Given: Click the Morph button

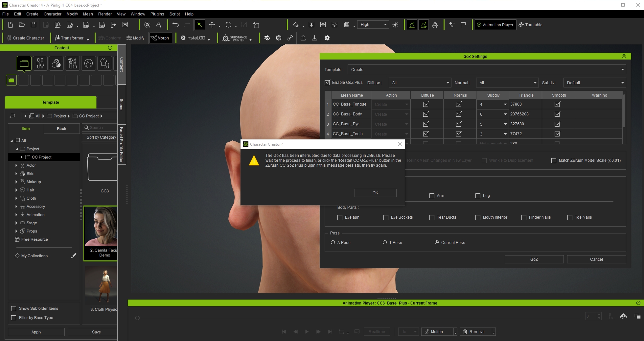Looking at the screenshot, I should click(x=160, y=38).
